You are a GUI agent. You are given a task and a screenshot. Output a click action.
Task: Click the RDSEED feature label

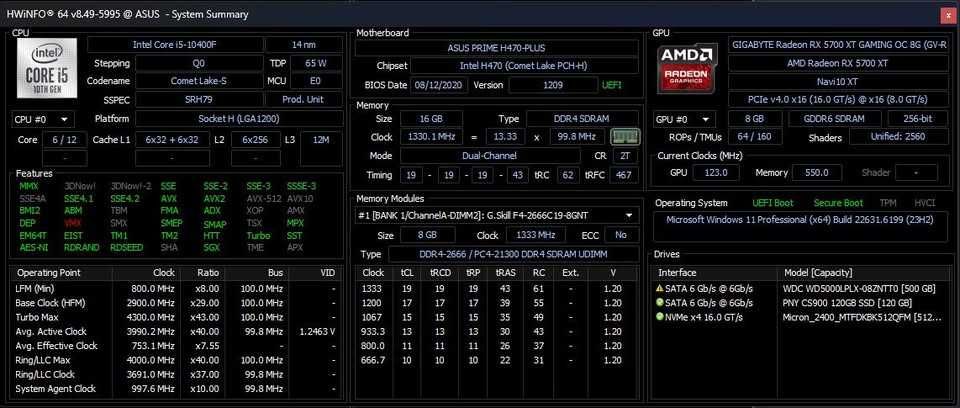point(126,247)
